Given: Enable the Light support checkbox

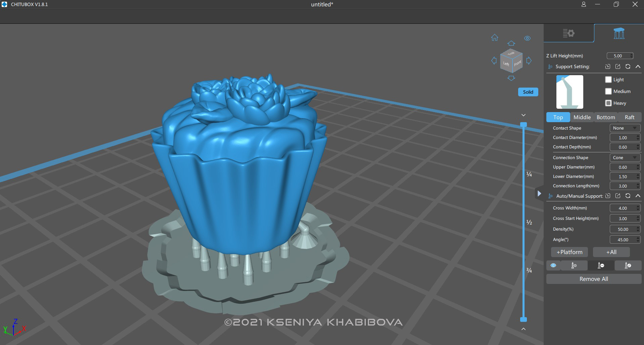Looking at the screenshot, I should (x=608, y=80).
